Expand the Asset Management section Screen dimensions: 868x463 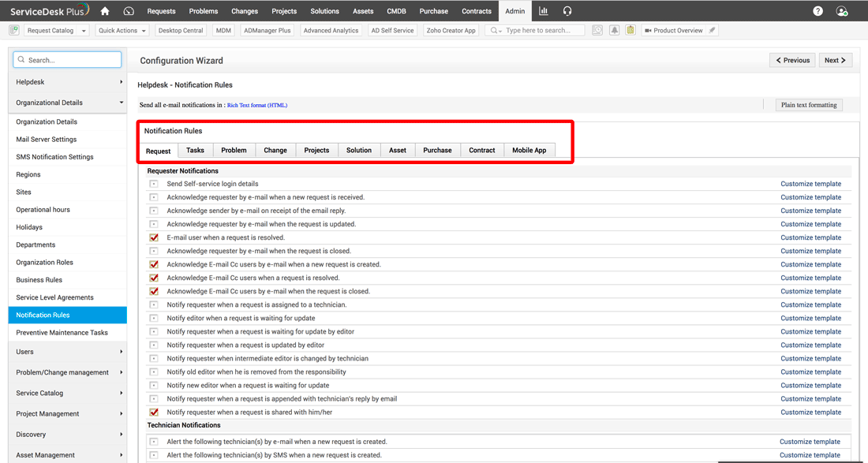(68, 455)
